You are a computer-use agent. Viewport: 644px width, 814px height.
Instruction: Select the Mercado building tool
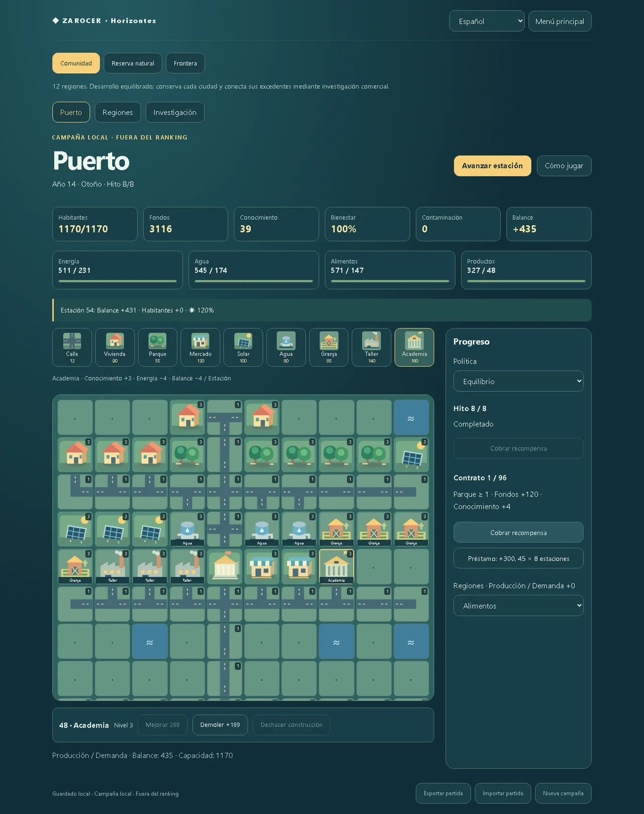(x=200, y=347)
